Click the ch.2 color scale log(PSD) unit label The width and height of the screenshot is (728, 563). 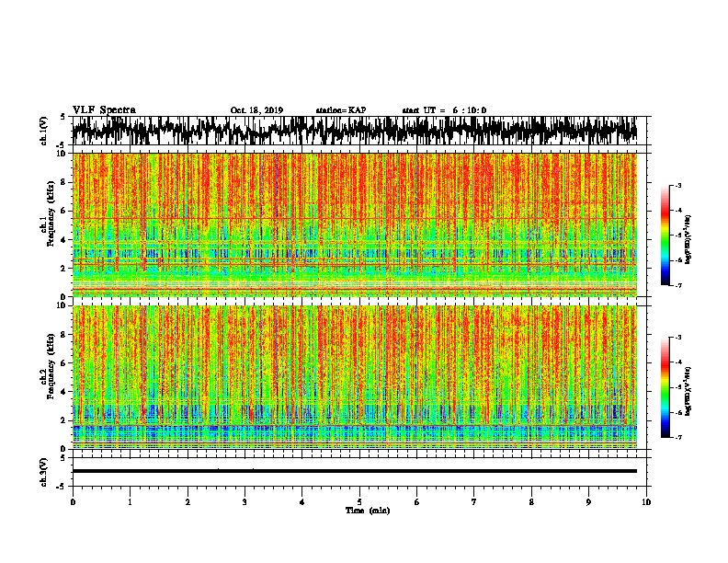pos(688,391)
